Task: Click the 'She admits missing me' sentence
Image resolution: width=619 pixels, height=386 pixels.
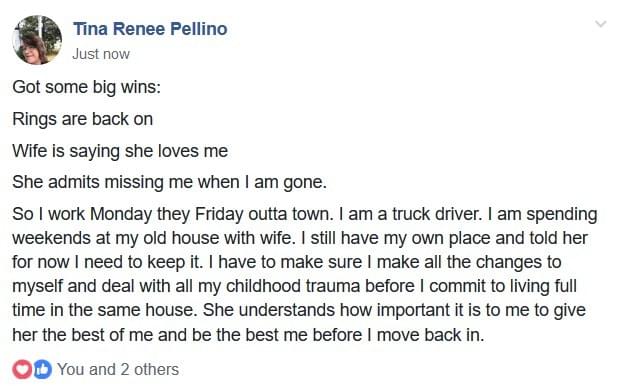Action: (x=169, y=183)
